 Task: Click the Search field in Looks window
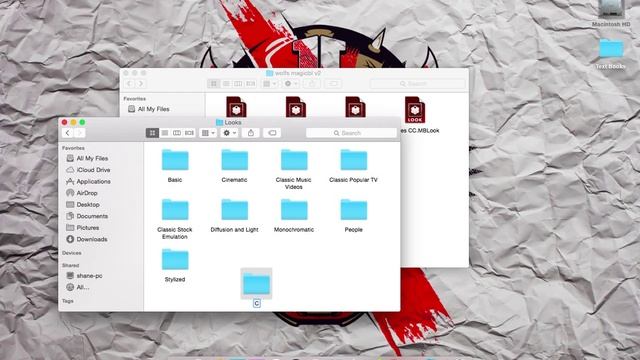click(x=351, y=133)
